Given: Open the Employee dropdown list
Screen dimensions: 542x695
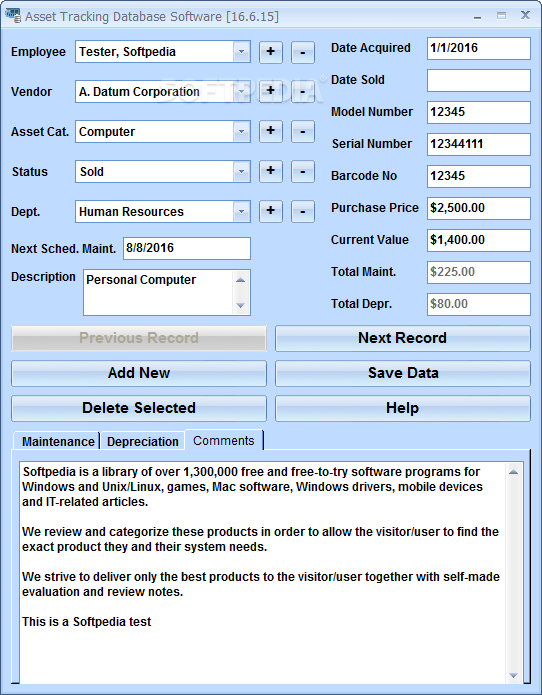Looking at the screenshot, I should [242, 52].
